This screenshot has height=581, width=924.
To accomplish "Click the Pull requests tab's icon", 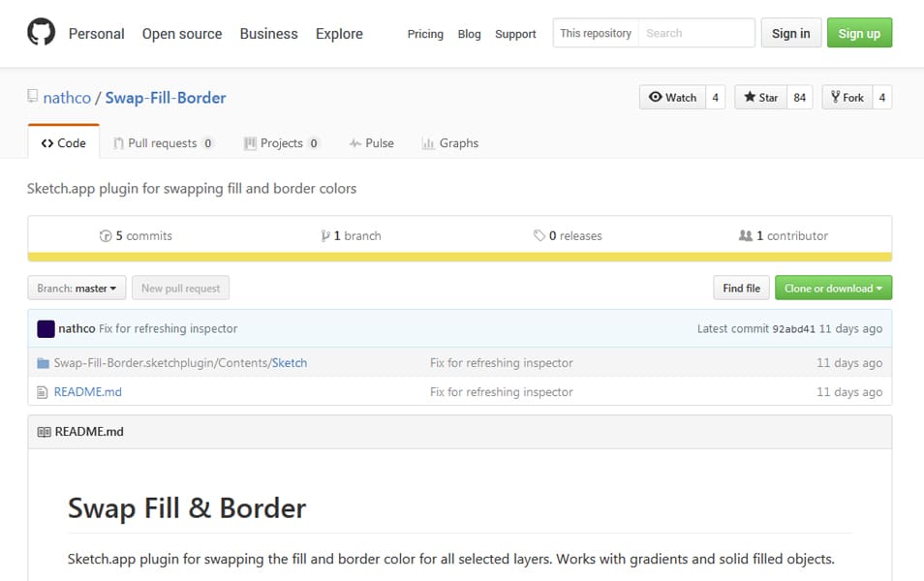I will pyautogui.click(x=118, y=143).
